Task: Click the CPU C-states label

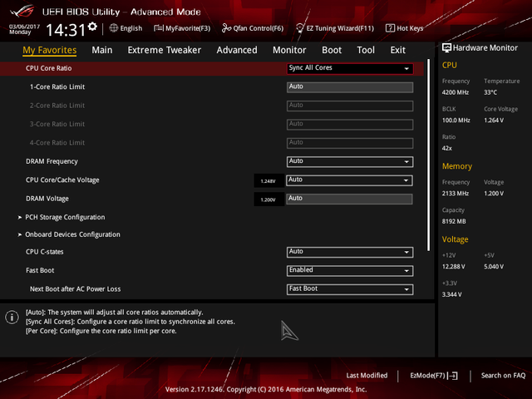Action: click(x=44, y=252)
